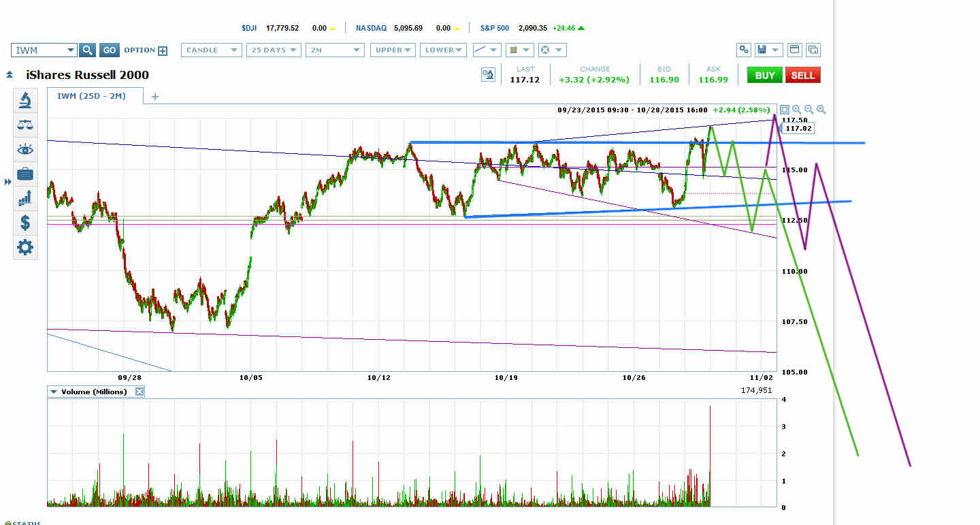Click the chart date range text

[632, 110]
